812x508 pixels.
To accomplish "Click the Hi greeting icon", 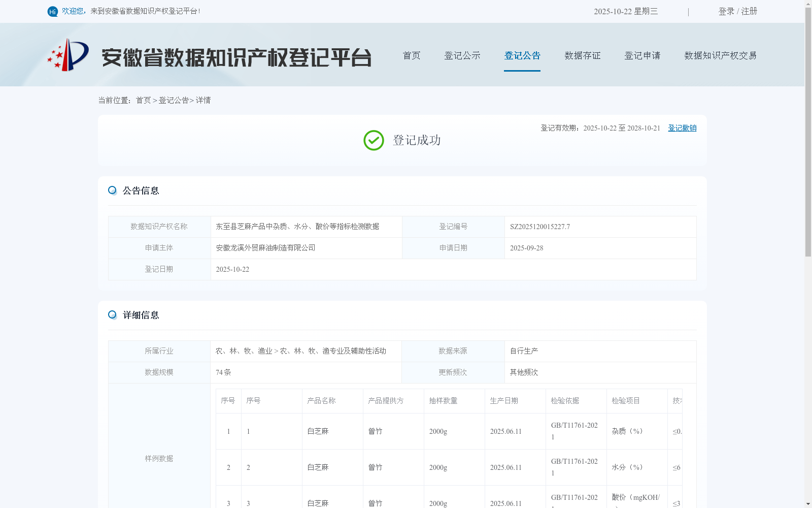I will click(53, 11).
